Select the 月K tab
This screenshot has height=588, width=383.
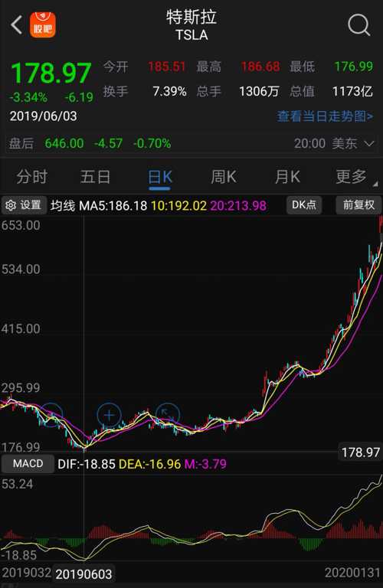[288, 177]
